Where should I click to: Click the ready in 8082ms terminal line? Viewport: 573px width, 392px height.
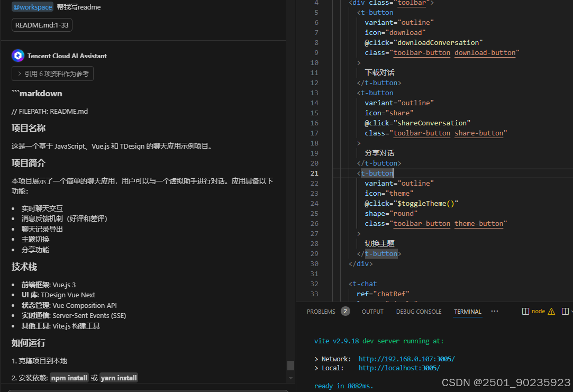coord(343,386)
